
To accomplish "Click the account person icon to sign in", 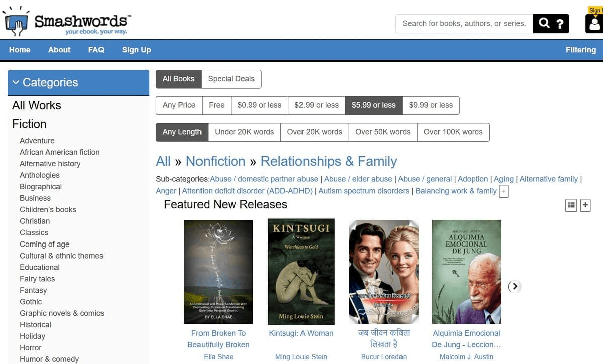I will [595, 24].
